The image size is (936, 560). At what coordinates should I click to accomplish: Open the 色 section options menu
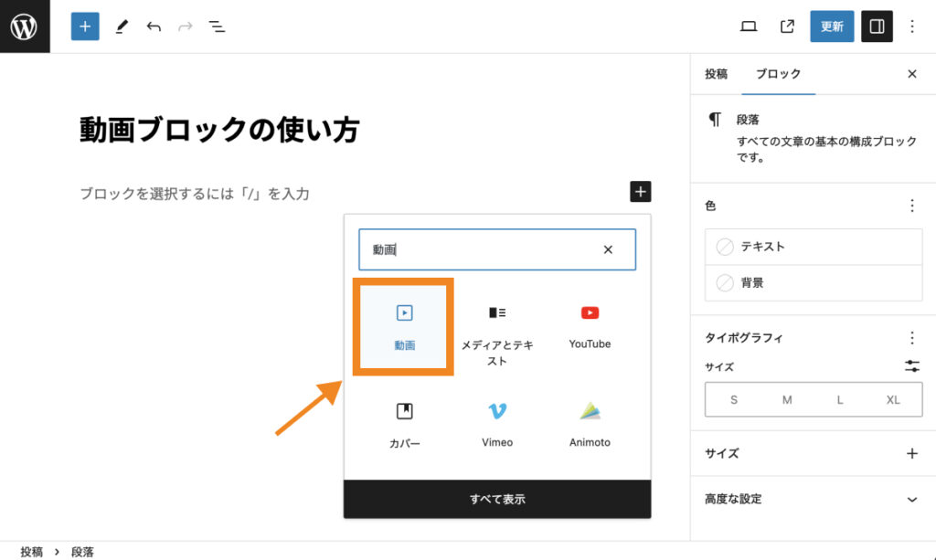coord(911,206)
